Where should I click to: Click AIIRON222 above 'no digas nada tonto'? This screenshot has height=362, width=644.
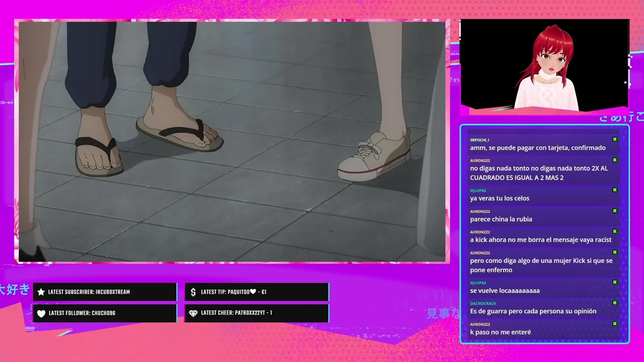pyautogui.click(x=480, y=160)
